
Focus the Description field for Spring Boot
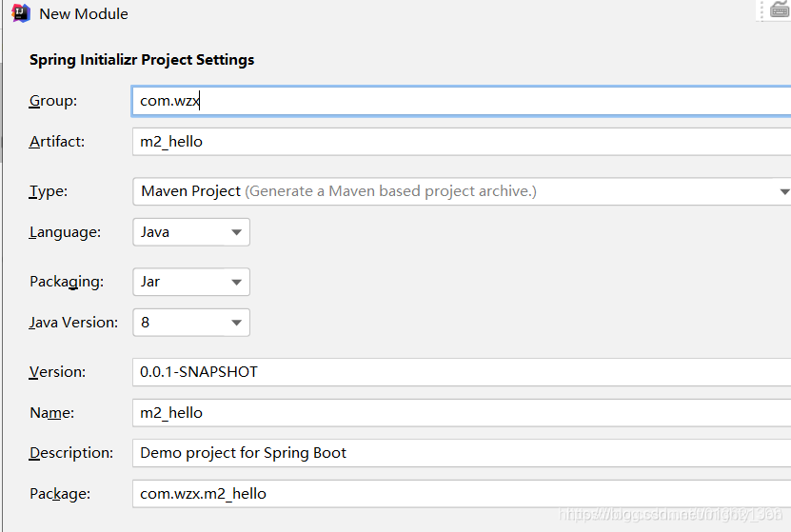[462, 453]
